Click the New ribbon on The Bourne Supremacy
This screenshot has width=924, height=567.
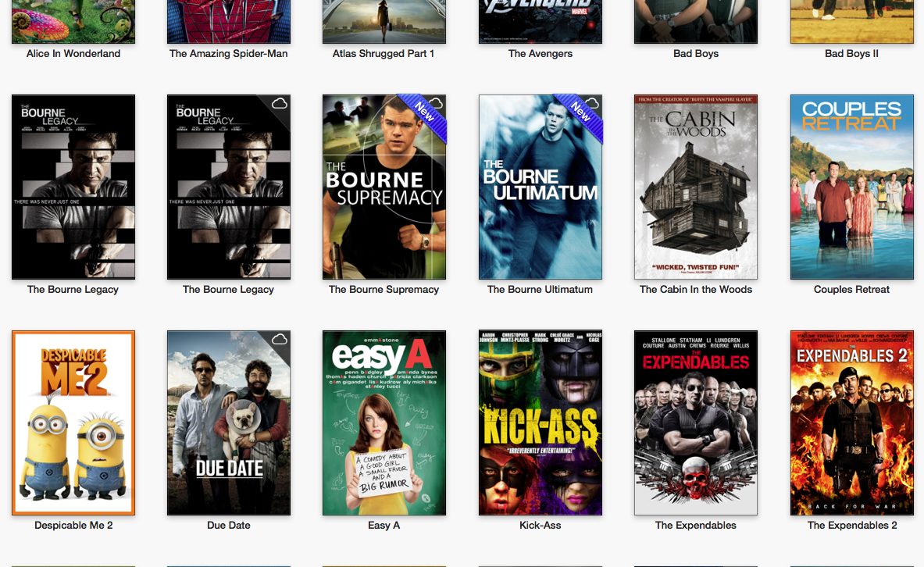423,116
